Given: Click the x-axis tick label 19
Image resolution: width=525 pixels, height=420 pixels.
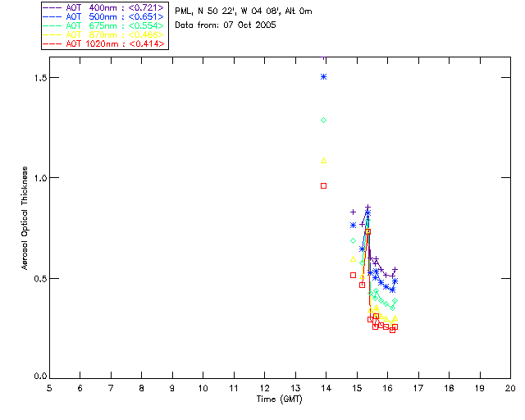Looking at the screenshot, I should (x=480, y=388).
